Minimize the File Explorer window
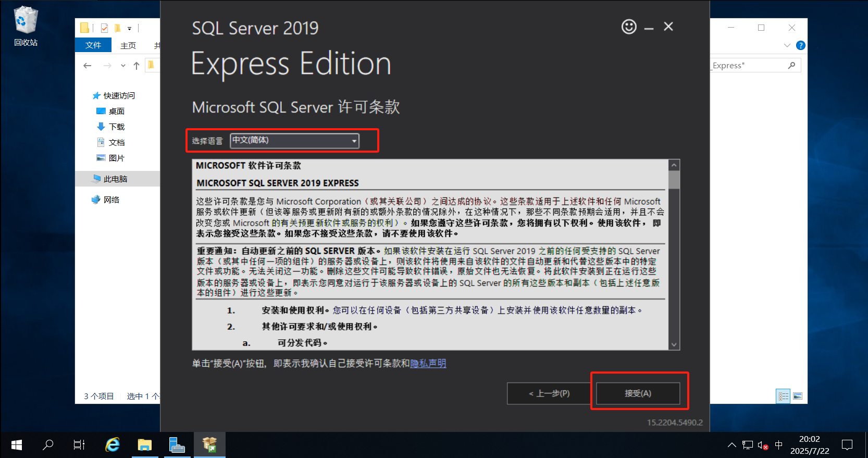868x458 pixels. [731, 28]
